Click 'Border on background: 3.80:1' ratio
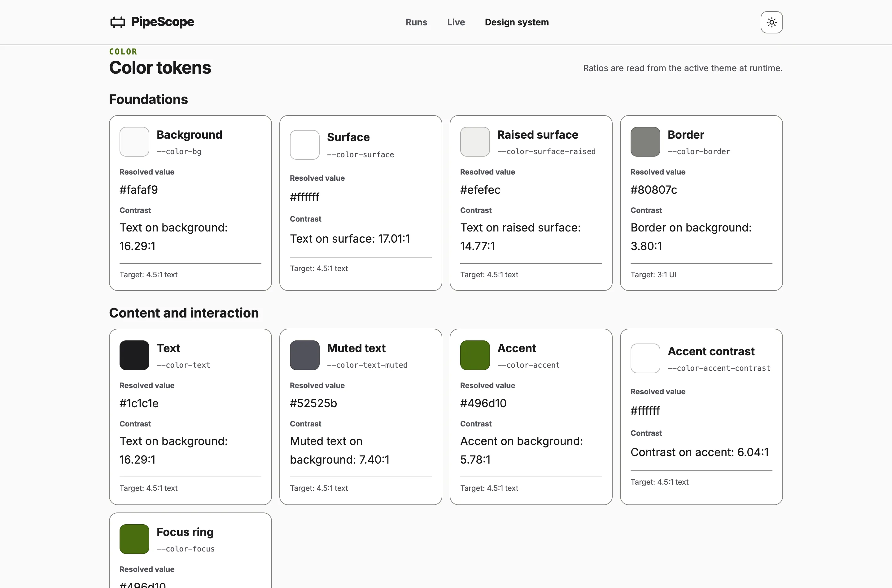Screen dimensions: 892x588 click(x=691, y=237)
